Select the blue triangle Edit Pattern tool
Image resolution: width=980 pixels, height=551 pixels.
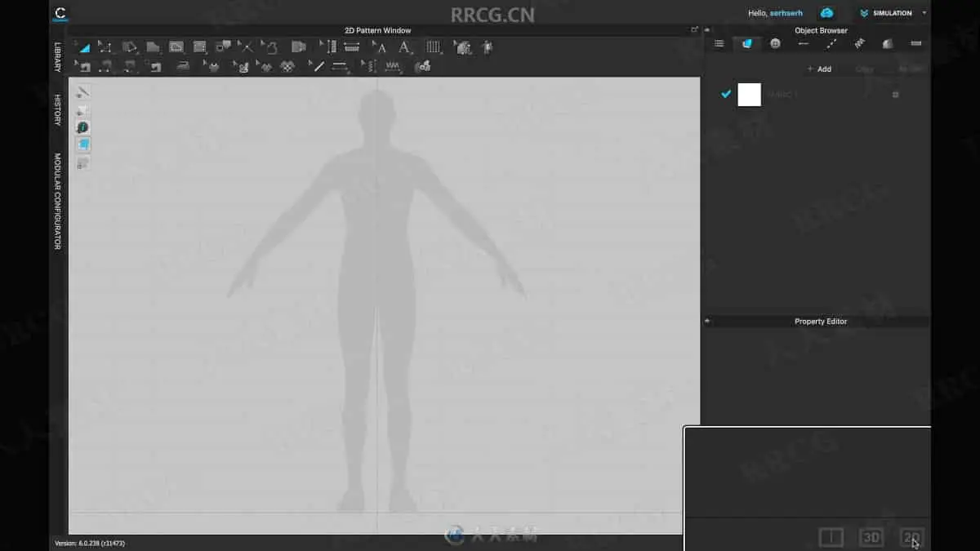pos(83,47)
